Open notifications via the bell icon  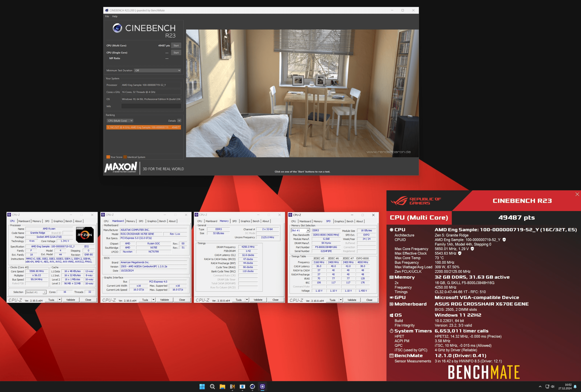[575, 386]
